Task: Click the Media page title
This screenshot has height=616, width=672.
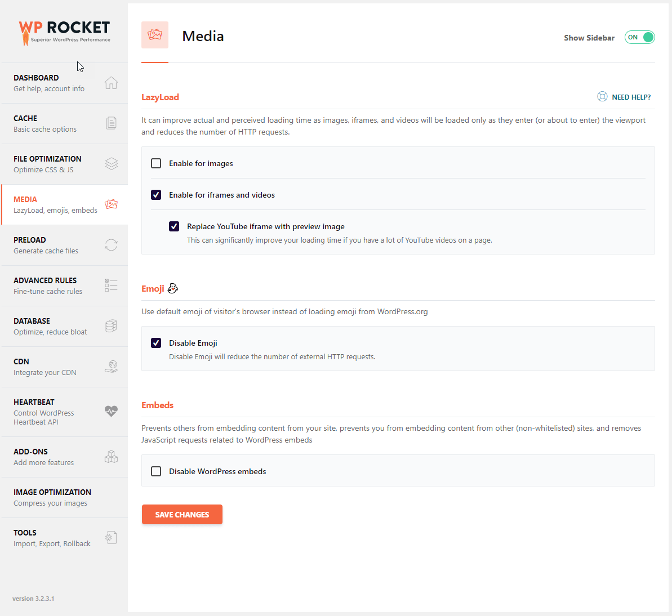Action: [x=203, y=36]
